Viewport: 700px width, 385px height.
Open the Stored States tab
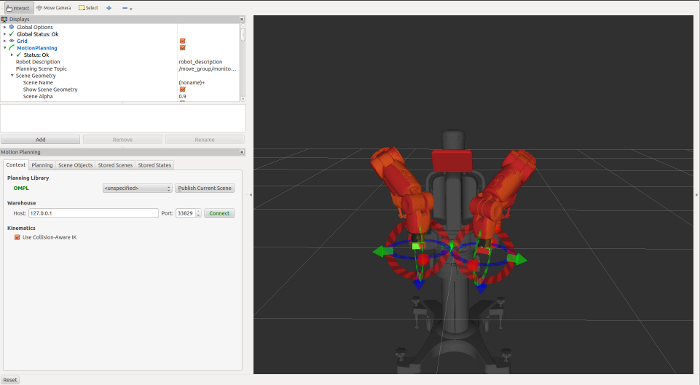click(154, 165)
